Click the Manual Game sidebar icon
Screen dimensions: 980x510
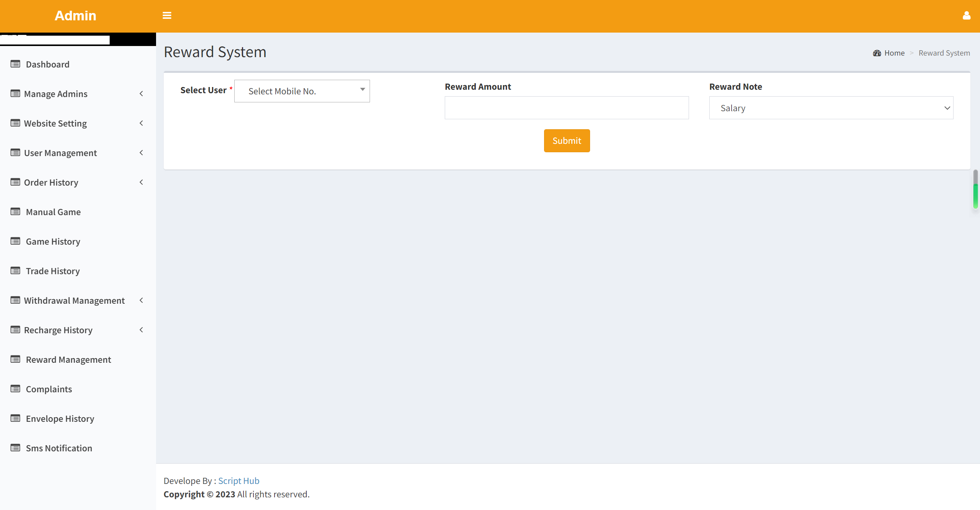point(15,212)
